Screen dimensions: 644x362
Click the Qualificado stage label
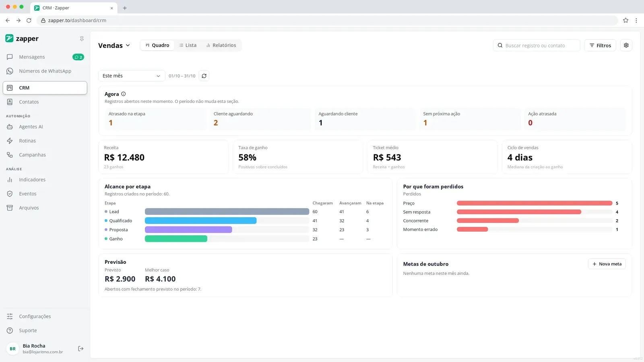click(120, 220)
